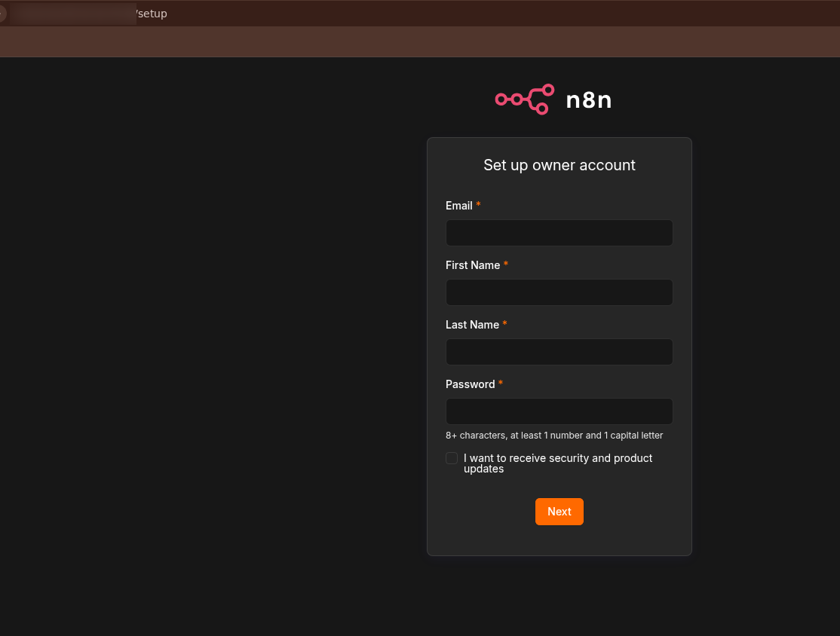Click the n8n wordmark text
The image size is (840, 636).
point(589,100)
